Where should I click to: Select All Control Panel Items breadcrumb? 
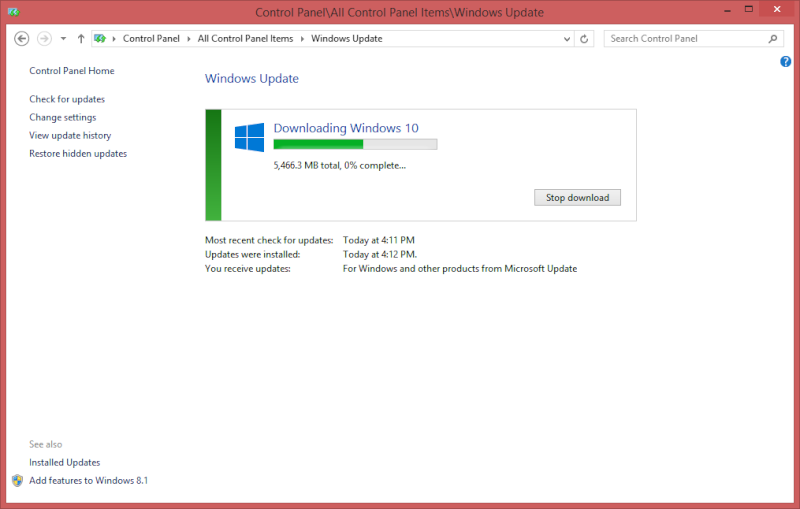[x=245, y=39]
